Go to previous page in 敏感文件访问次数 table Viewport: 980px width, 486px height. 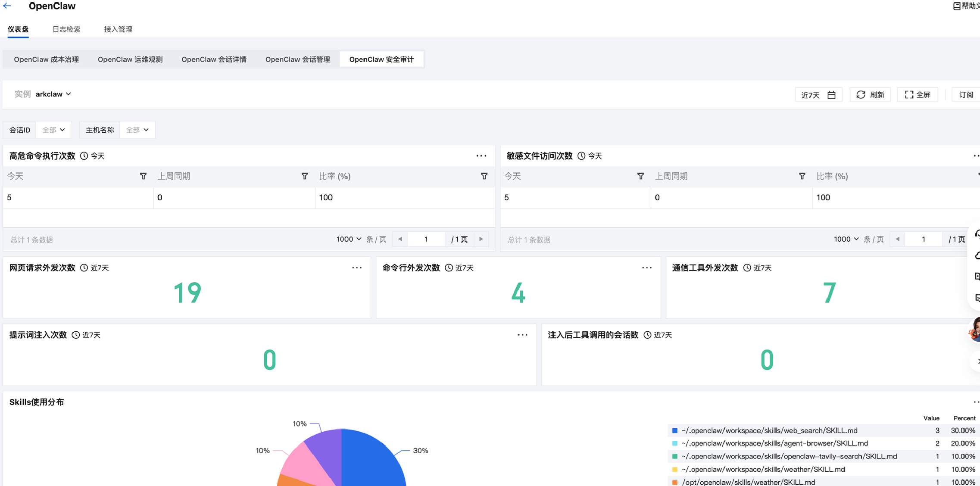[897, 239]
